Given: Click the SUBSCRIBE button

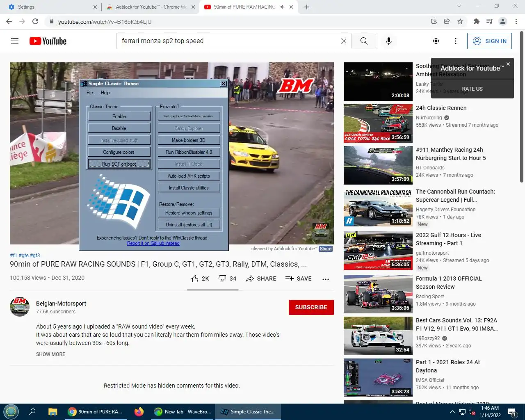Looking at the screenshot, I should (x=311, y=307).
